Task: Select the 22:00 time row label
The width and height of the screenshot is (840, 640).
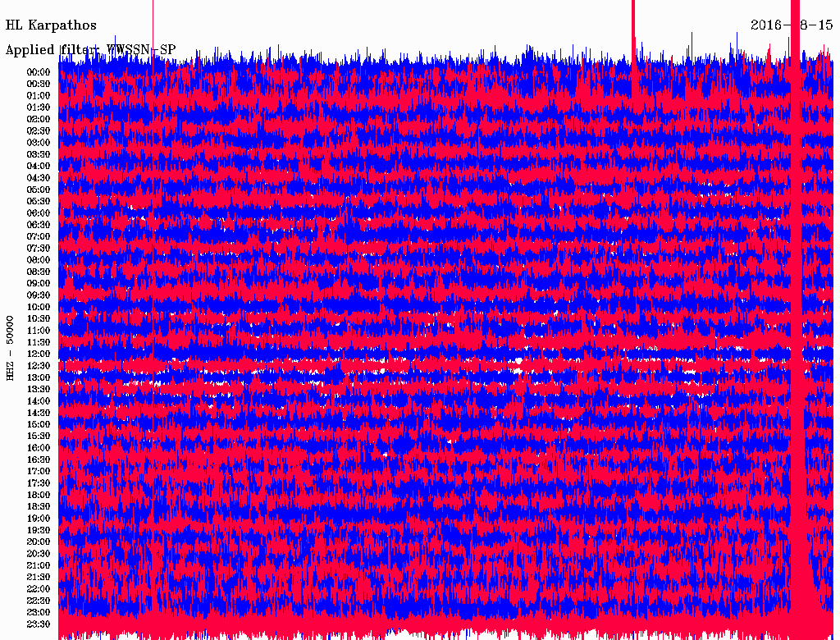Action: click(39, 588)
